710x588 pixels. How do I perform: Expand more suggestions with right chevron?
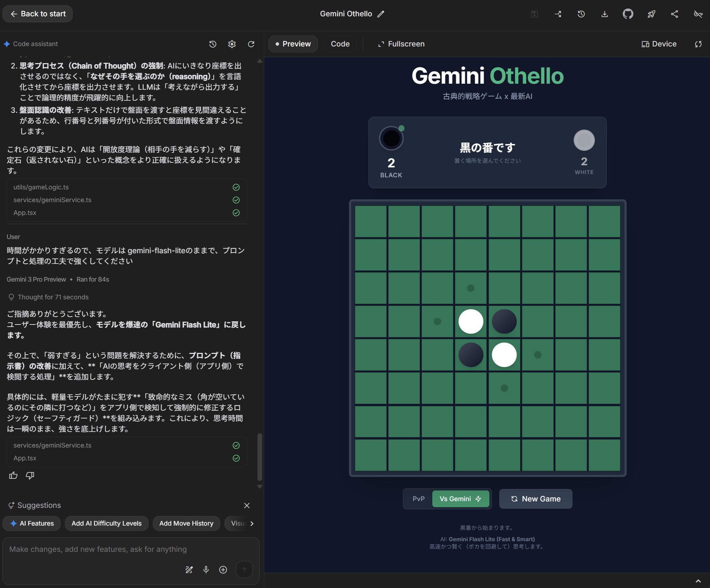(252, 523)
